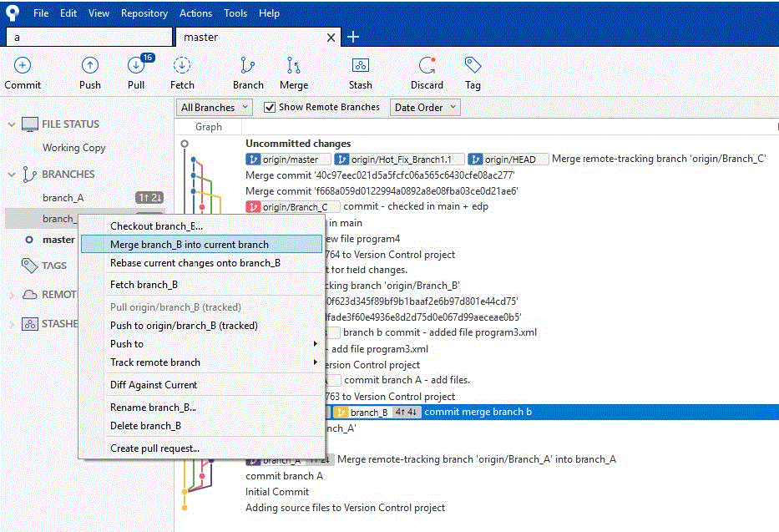
Task: Open a new tab with plus icon
Action: [352, 37]
